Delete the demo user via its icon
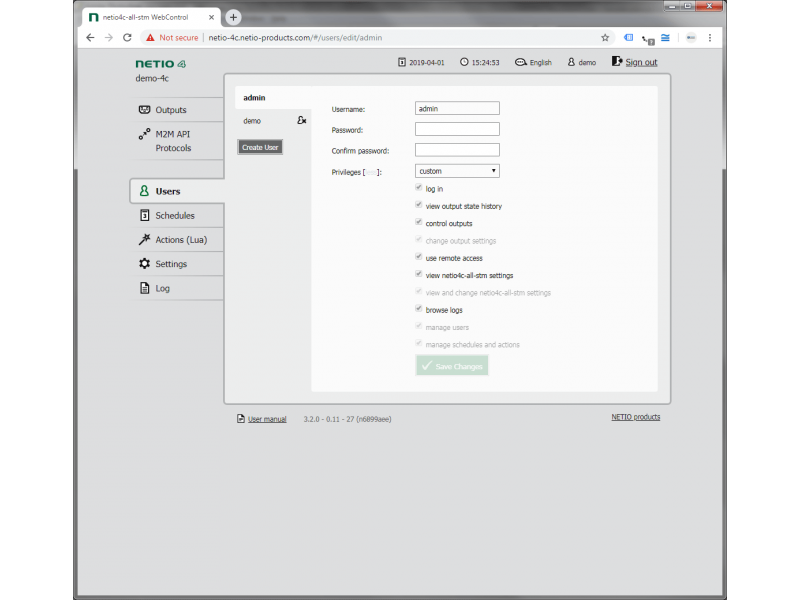800x600 pixels. [x=302, y=120]
